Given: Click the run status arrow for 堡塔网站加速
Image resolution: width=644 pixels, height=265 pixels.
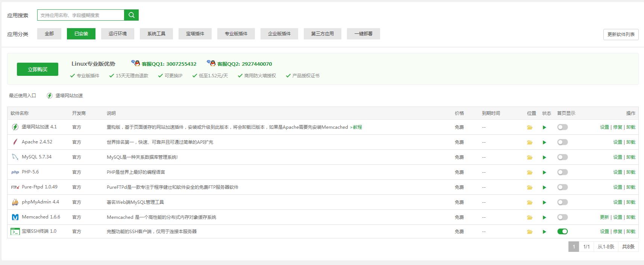Looking at the screenshot, I should [544, 127].
